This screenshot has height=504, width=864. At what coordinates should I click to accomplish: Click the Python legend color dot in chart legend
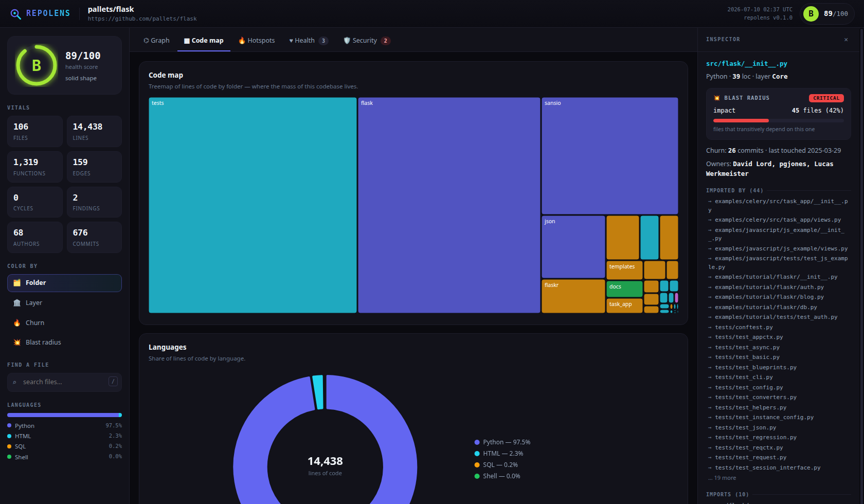click(477, 442)
